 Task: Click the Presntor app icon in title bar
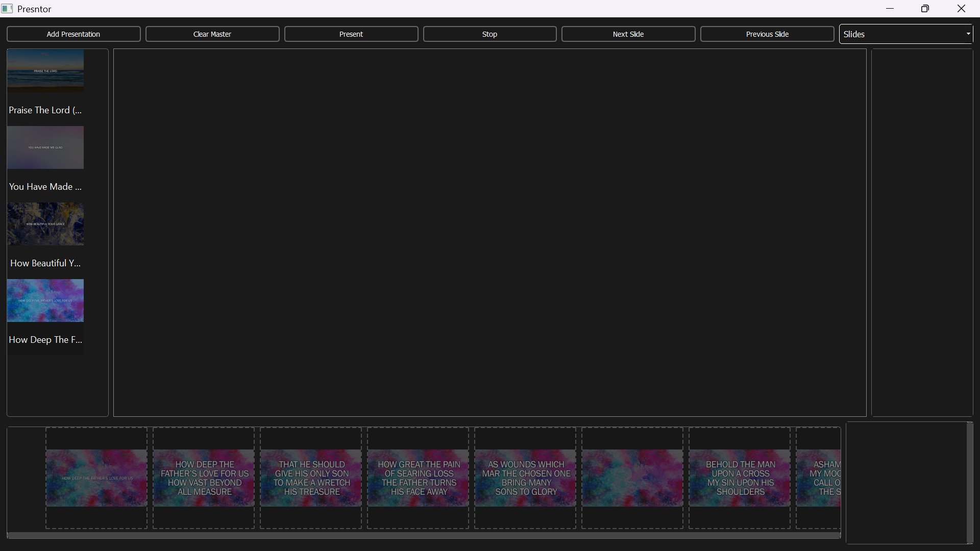click(x=7, y=8)
